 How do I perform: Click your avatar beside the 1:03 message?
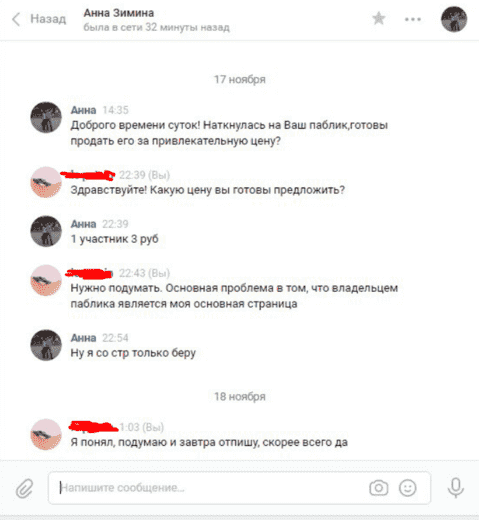(46, 434)
